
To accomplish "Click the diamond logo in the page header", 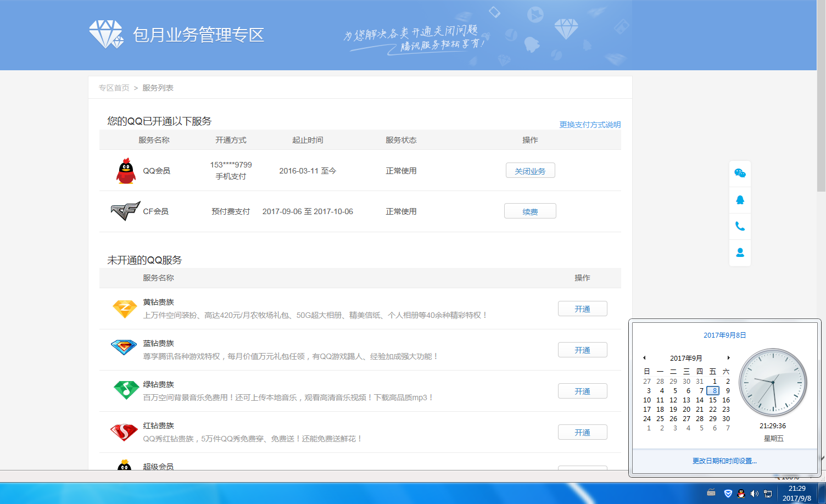I will pyautogui.click(x=106, y=34).
